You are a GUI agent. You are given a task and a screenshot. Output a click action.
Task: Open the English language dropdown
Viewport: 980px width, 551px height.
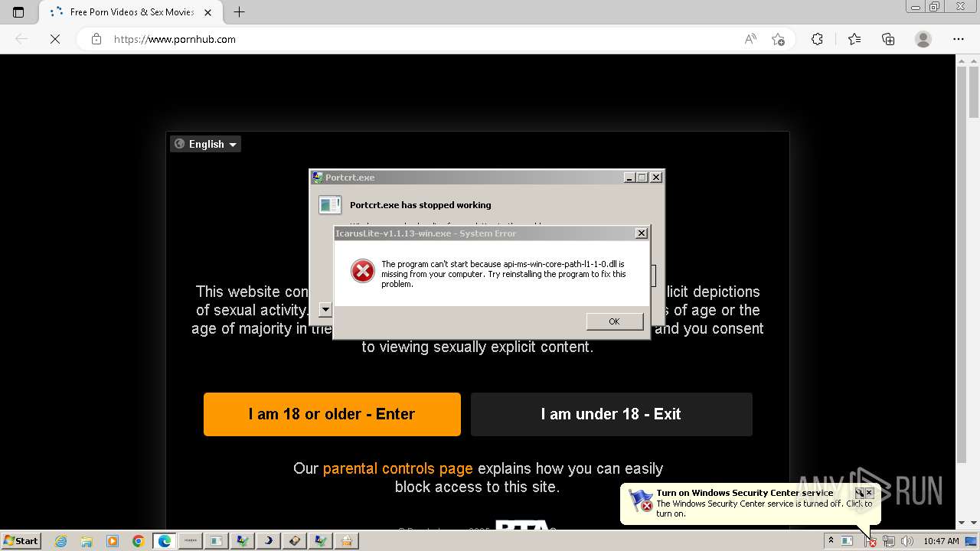point(205,144)
